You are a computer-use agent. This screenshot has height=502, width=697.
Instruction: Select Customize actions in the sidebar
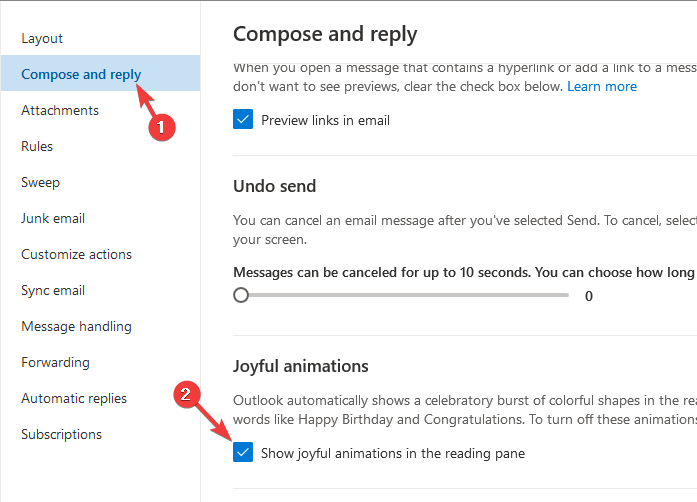click(x=76, y=254)
